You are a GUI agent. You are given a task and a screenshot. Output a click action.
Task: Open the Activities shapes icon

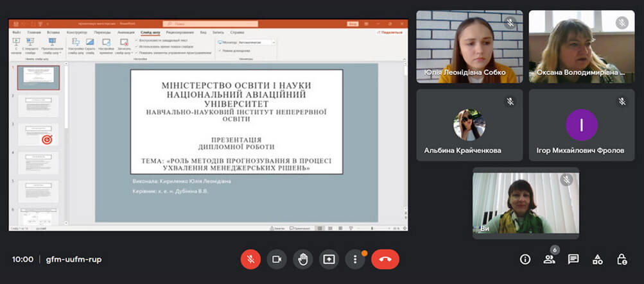[598, 259]
